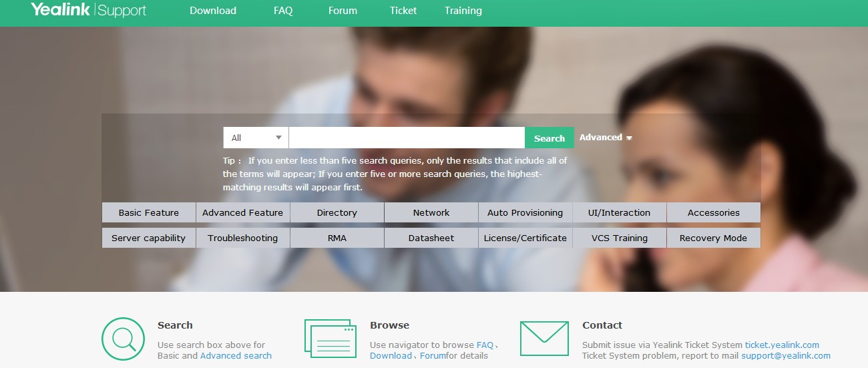868x368 pixels.
Task: Click the Browse windows icon
Action: pyautogui.click(x=331, y=339)
